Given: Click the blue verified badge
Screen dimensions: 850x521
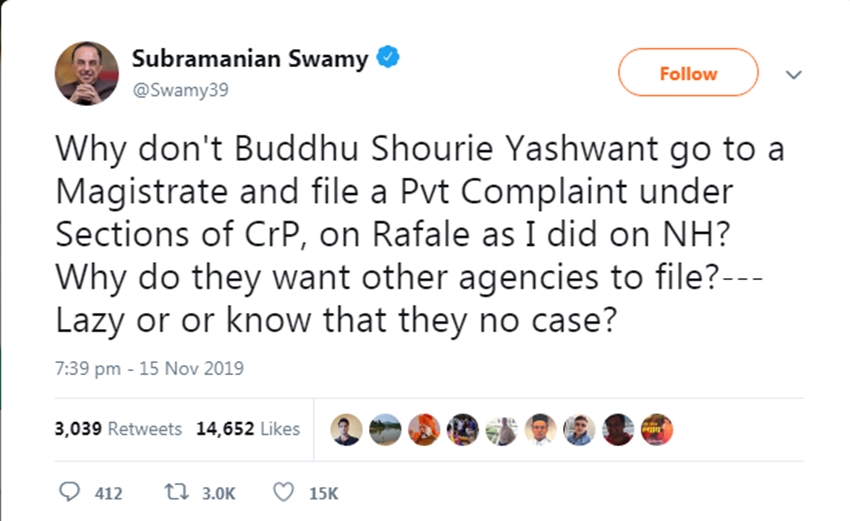Looking at the screenshot, I should pyautogui.click(x=388, y=57).
